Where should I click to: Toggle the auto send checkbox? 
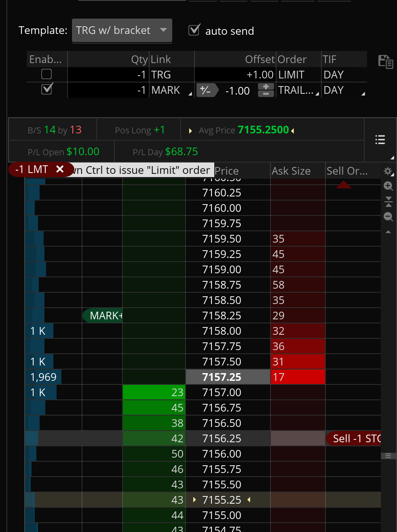(x=194, y=30)
